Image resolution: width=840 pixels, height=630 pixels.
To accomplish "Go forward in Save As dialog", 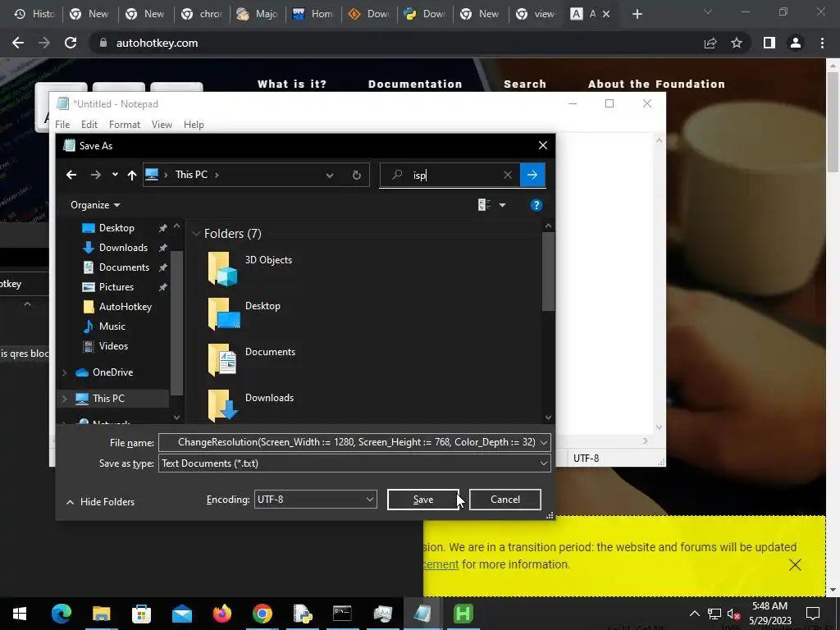I will 95,175.
